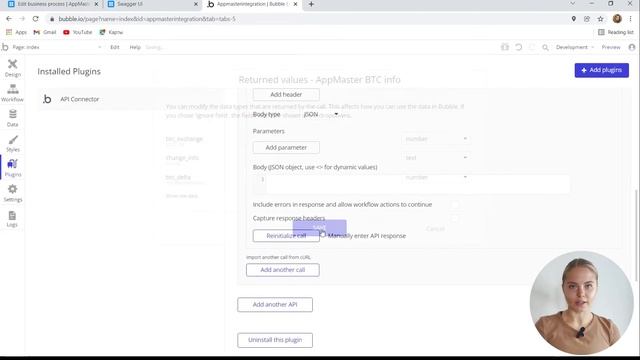
Task: Open Chrome three-dot menu
Action: click(630, 19)
